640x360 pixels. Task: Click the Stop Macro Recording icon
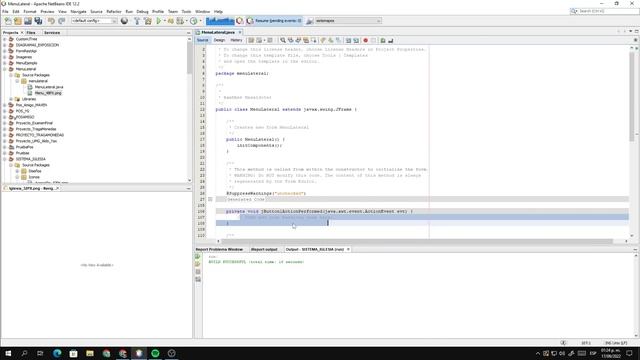click(x=373, y=40)
